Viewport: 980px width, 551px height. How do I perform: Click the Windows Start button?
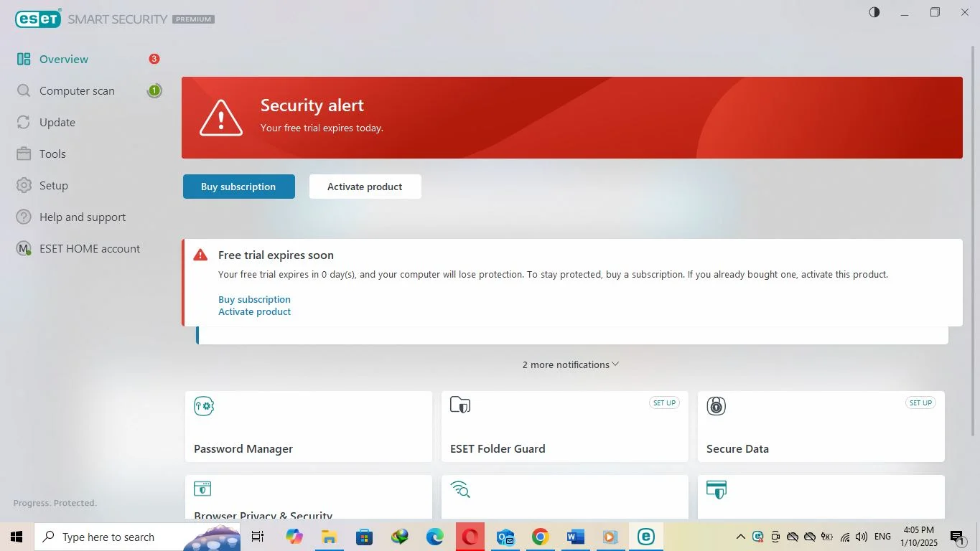click(x=17, y=537)
